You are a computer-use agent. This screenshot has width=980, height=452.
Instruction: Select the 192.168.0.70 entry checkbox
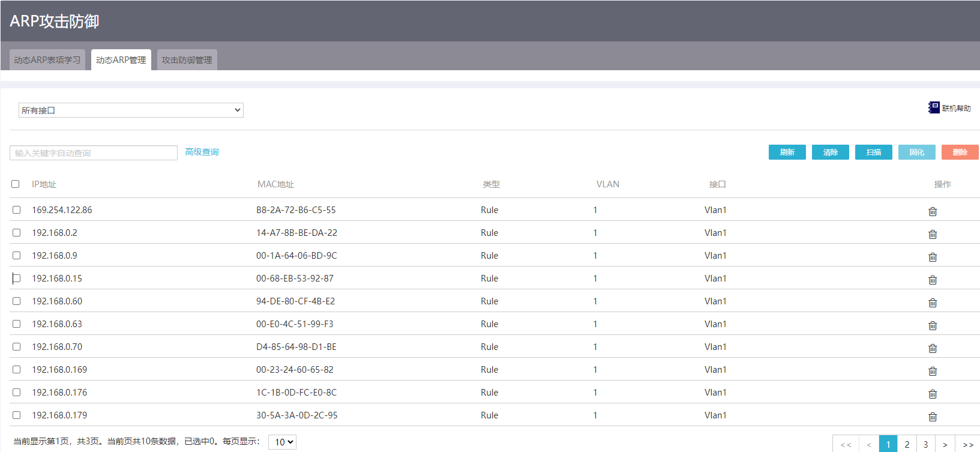tap(17, 347)
